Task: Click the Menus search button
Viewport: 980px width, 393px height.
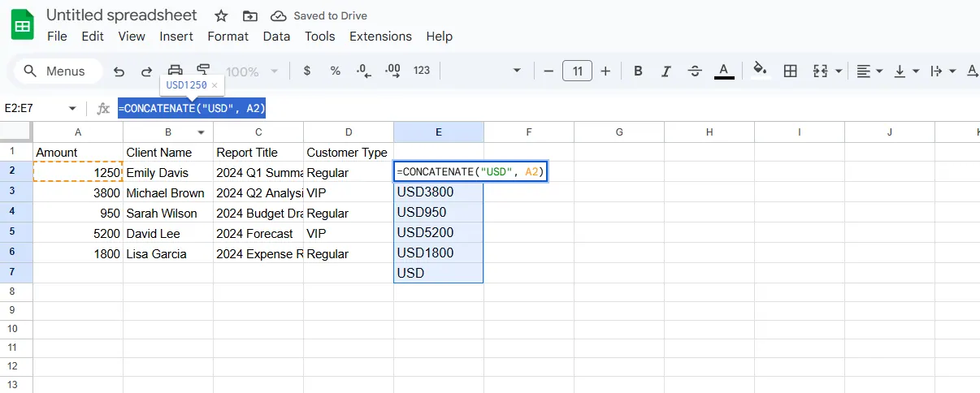Action: pyautogui.click(x=55, y=71)
